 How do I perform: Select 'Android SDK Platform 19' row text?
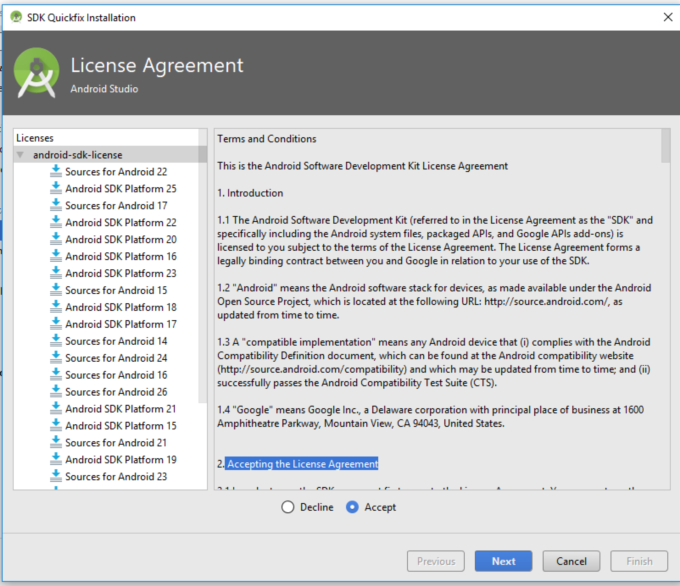(121, 459)
